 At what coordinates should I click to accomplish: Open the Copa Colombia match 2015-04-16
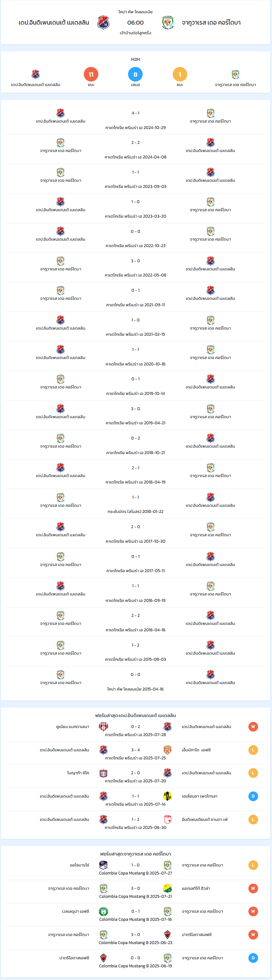tap(136, 681)
